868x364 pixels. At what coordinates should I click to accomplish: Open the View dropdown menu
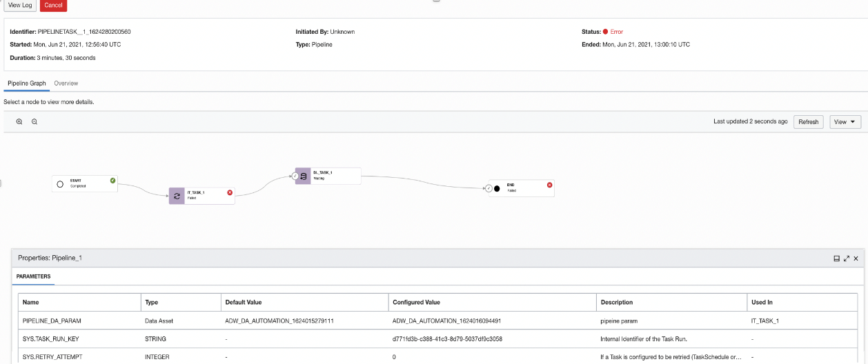pos(845,122)
